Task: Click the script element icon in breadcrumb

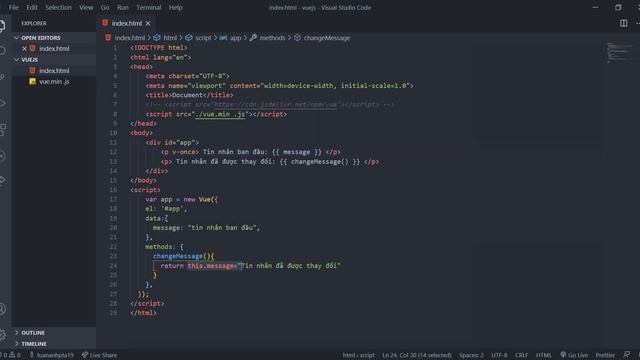Action: tap(189, 38)
